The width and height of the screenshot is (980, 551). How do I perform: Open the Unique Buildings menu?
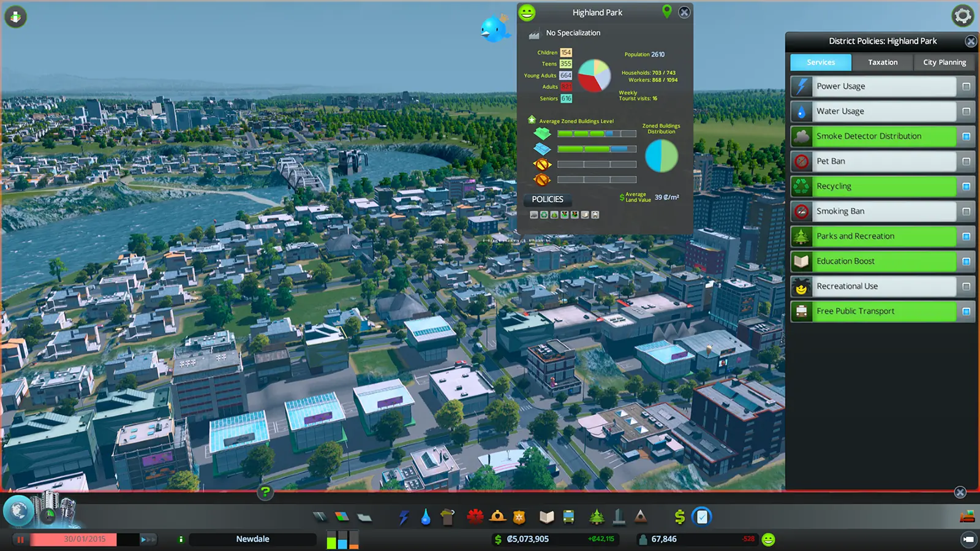click(619, 517)
